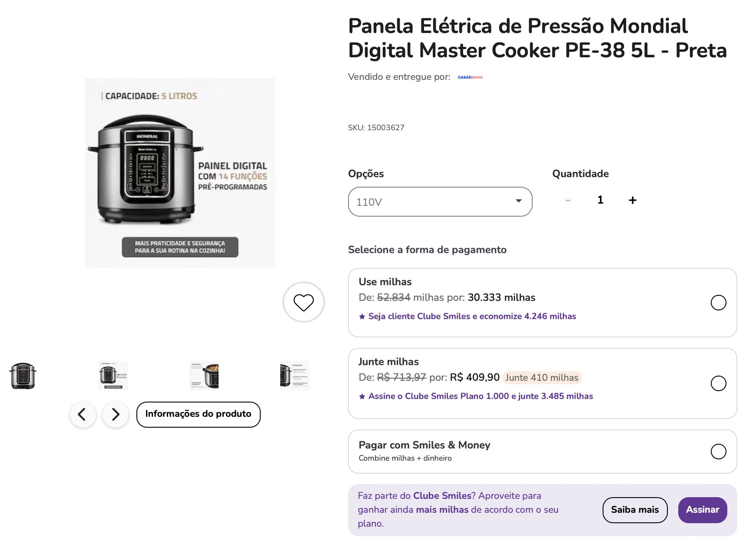Select thumbnail showing cooker with food inside
The width and height of the screenshot is (756, 541).
[204, 376]
